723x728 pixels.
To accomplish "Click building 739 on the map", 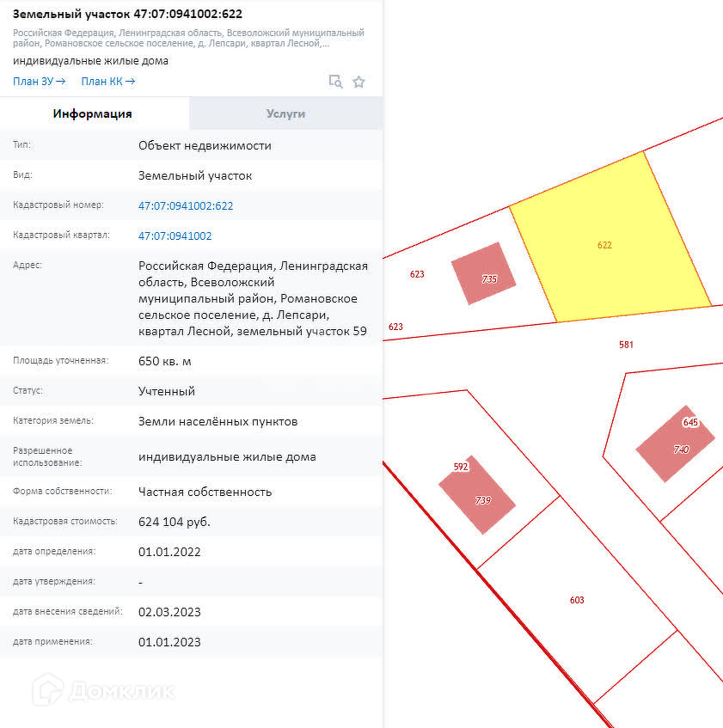I will pyautogui.click(x=479, y=496).
